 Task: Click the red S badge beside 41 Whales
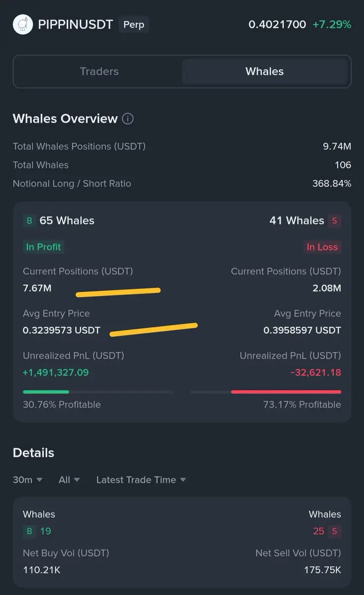(x=334, y=221)
